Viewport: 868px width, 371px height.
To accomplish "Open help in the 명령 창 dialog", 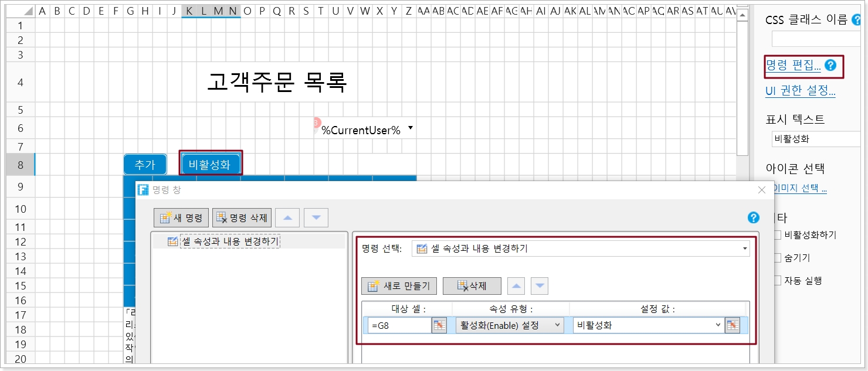I will [754, 218].
